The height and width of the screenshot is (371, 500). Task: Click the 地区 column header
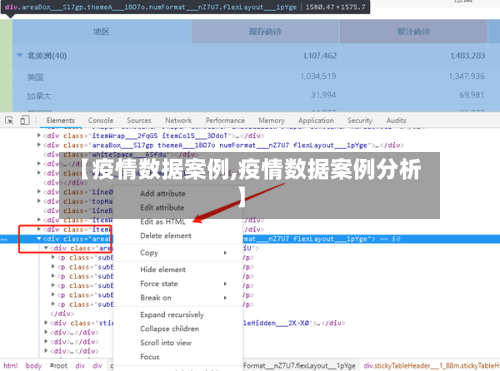(x=101, y=32)
